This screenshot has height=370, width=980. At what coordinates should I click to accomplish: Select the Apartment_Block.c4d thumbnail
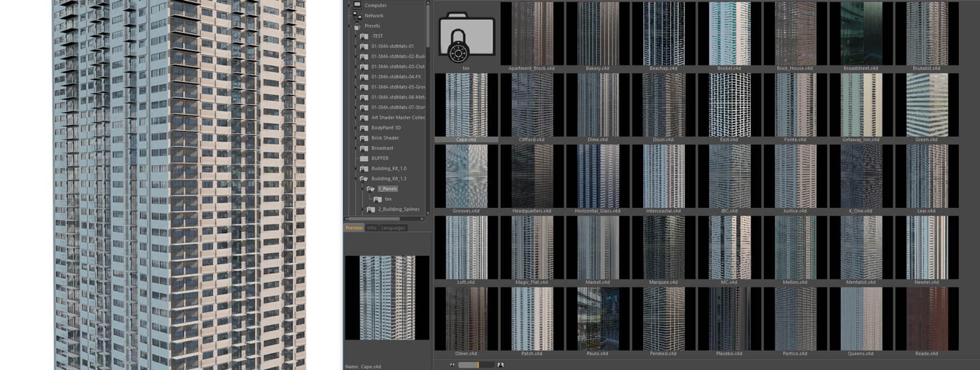[532, 33]
